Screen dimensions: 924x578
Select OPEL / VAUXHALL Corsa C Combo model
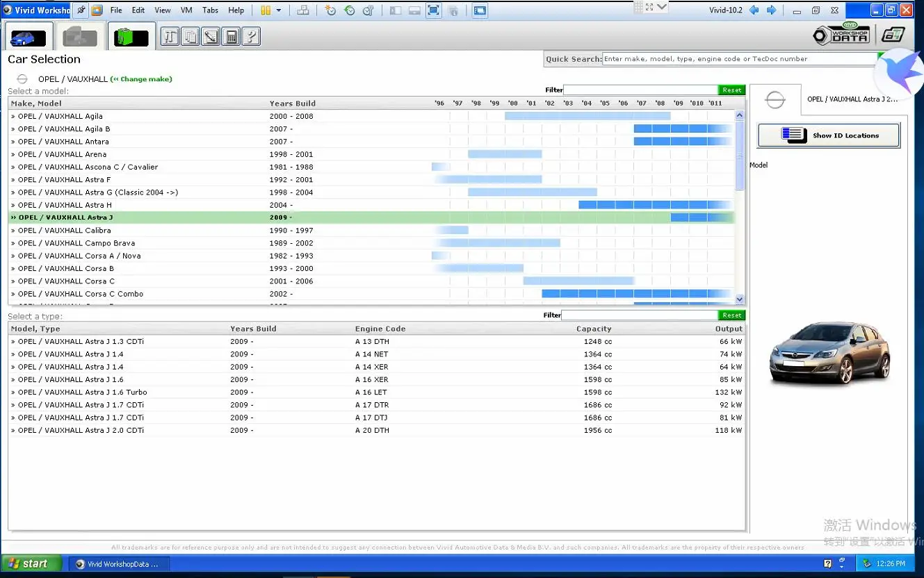click(371, 294)
